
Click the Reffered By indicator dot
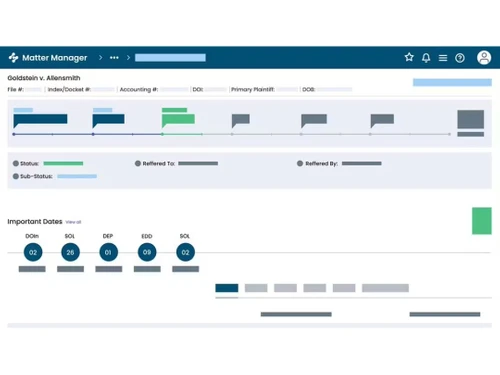click(x=300, y=163)
